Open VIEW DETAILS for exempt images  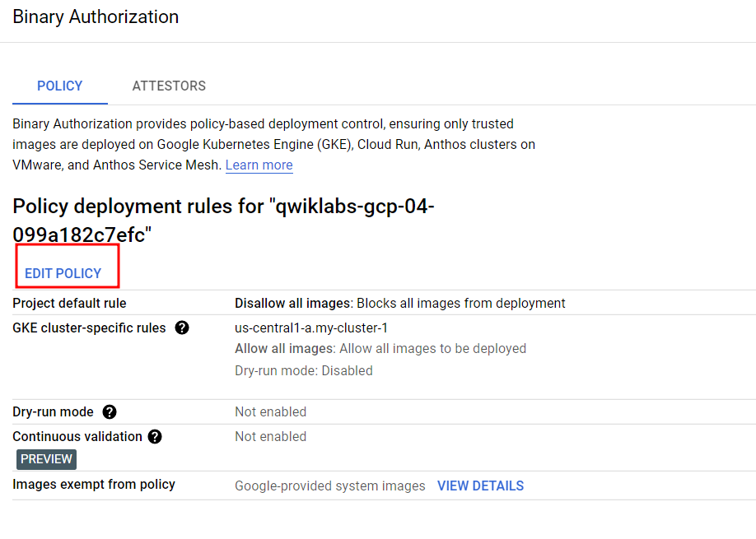(480, 486)
